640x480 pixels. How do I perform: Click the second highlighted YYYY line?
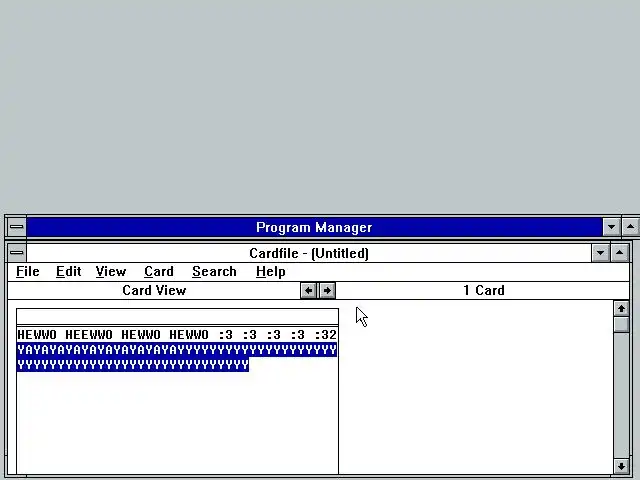(x=133, y=364)
